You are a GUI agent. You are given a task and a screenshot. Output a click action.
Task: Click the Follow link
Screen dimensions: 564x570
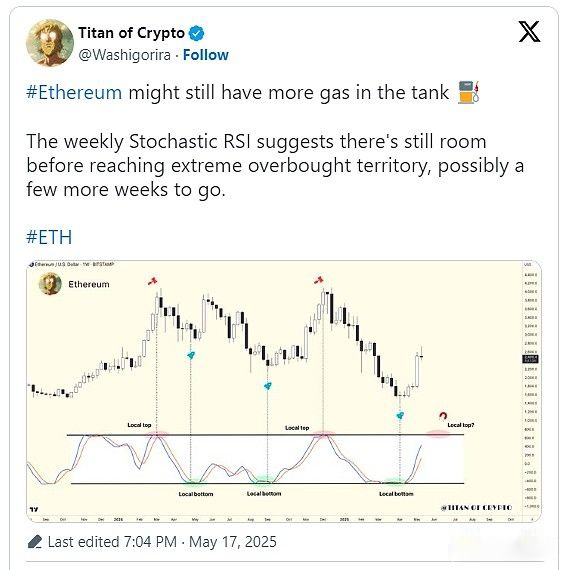click(x=205, y=55)
